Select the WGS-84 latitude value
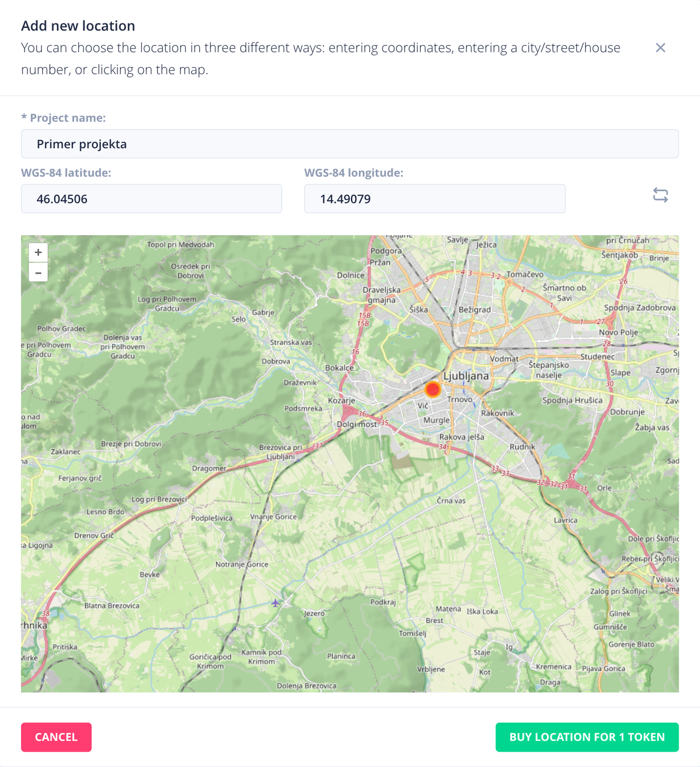The image size is (700, 767). coord(151,198)
